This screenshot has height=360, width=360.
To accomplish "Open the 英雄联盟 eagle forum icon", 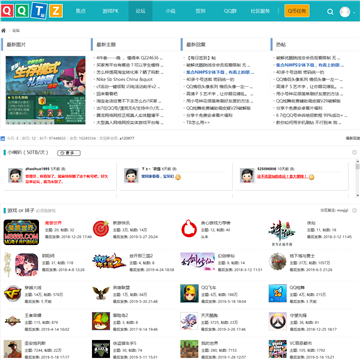I will [101, 293].
